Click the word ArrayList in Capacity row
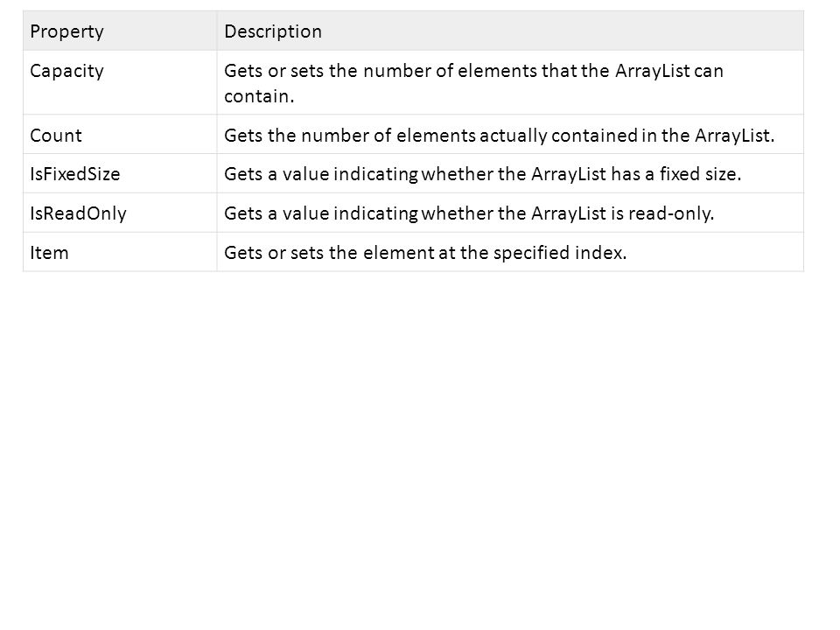This screenshot has width=840, height=630. point(653,71)
